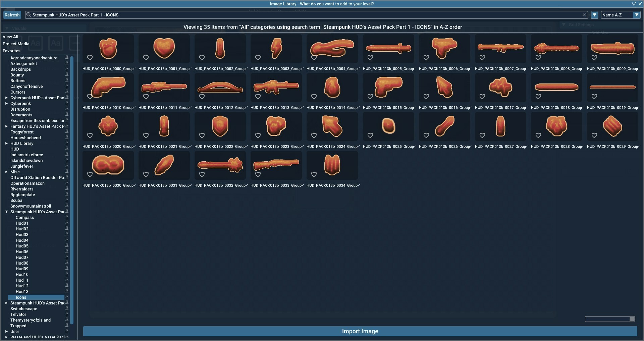Clear the search term with the X icon
The width and height of the screenshot is (644, 341).
tap(585, 15)
